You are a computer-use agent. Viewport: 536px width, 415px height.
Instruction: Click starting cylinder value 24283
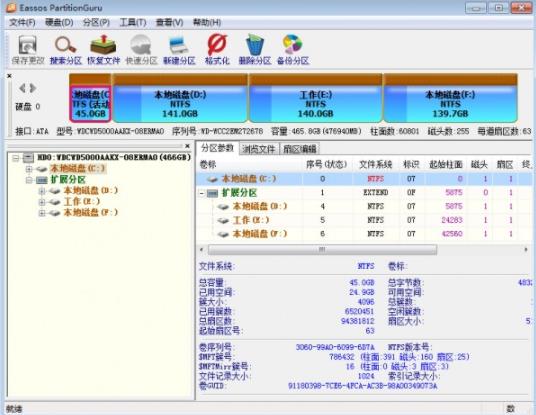(x=452, y=220)
